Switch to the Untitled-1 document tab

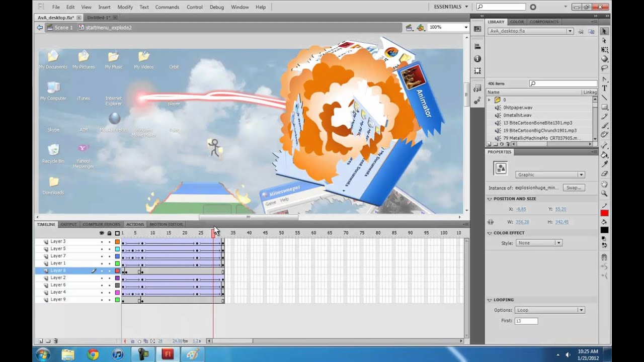point(99,18)
